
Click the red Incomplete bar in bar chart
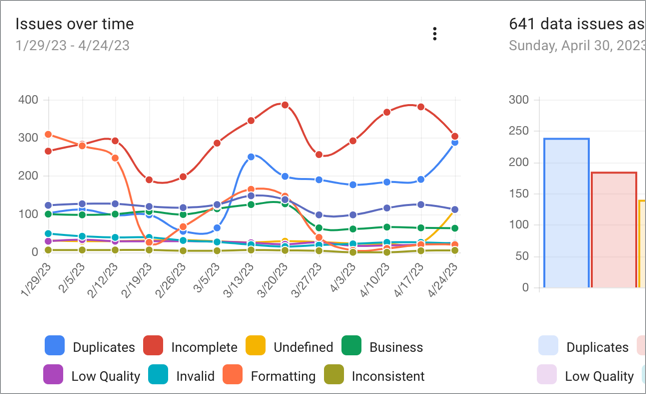(614, 230)
